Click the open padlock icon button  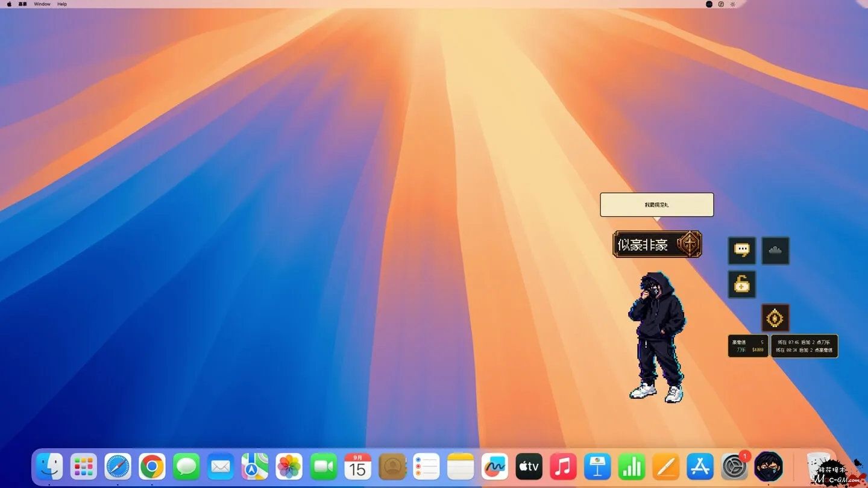click(x=741, y=284)
